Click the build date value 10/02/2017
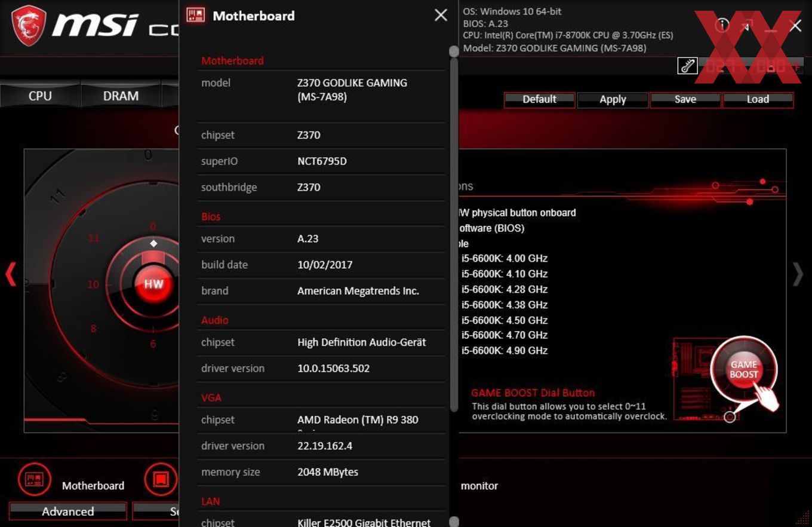 point(325,265)
